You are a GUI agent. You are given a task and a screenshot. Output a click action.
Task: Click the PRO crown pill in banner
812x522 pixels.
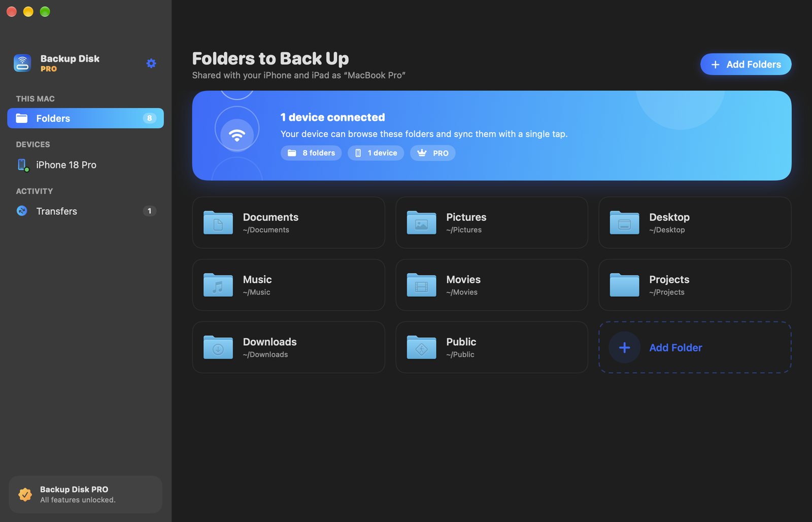[x=432, y=153]
